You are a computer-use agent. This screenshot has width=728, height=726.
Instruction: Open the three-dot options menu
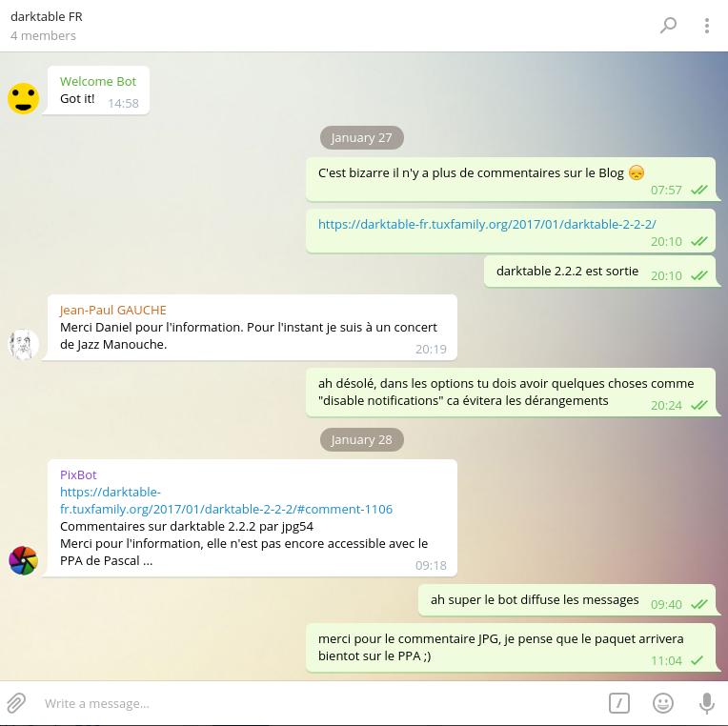(707, 26)
